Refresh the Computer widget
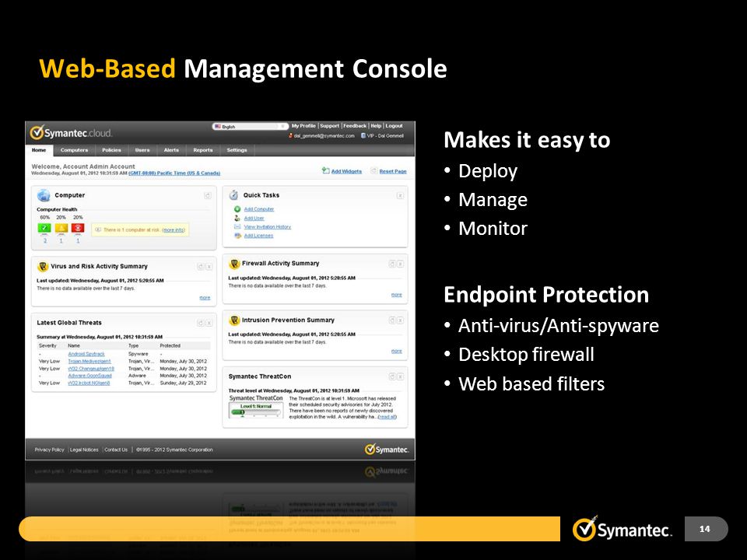Image resolution: width=747 pixels, height=560 pixels. 208,195
